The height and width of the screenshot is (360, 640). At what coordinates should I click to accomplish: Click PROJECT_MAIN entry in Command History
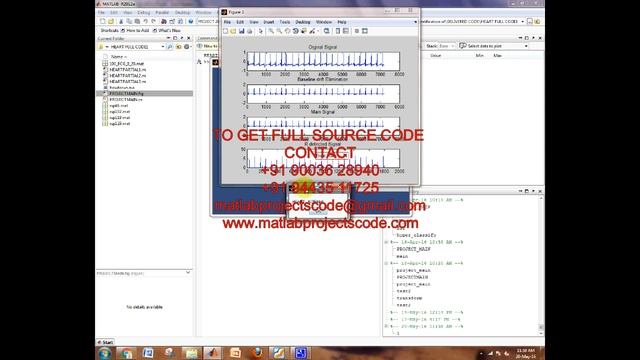(413, 249)
